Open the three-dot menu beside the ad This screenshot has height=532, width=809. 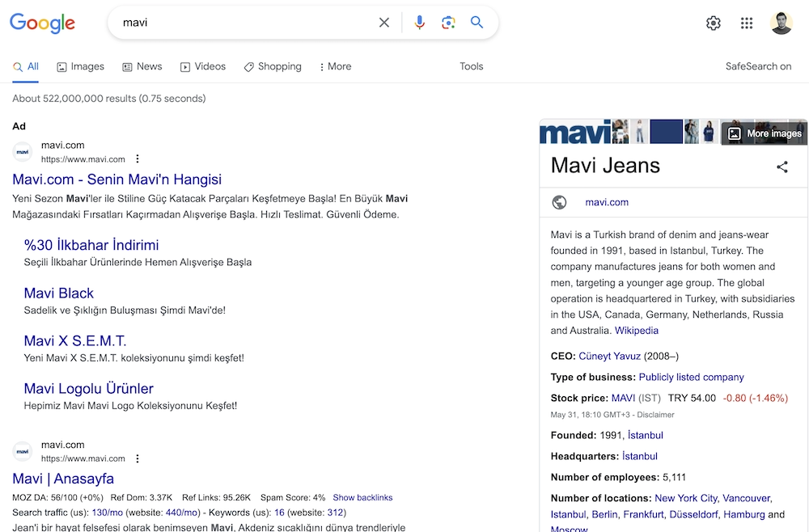138,158
